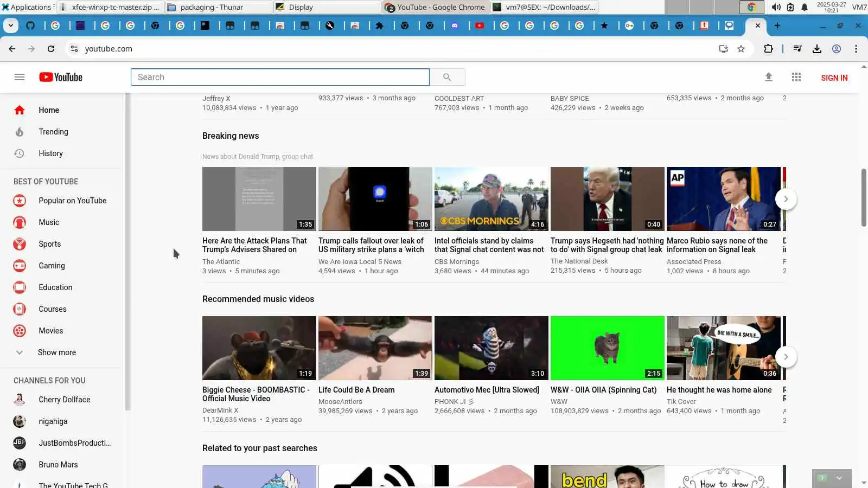Click the Music headphones icon

pyautogui.click(x=20, y=222)
